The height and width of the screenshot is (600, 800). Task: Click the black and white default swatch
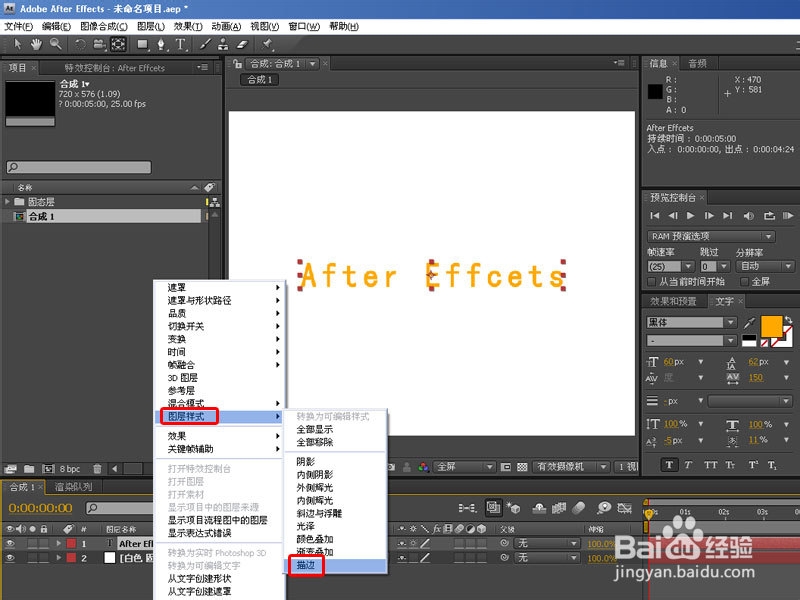coord(749,340)
